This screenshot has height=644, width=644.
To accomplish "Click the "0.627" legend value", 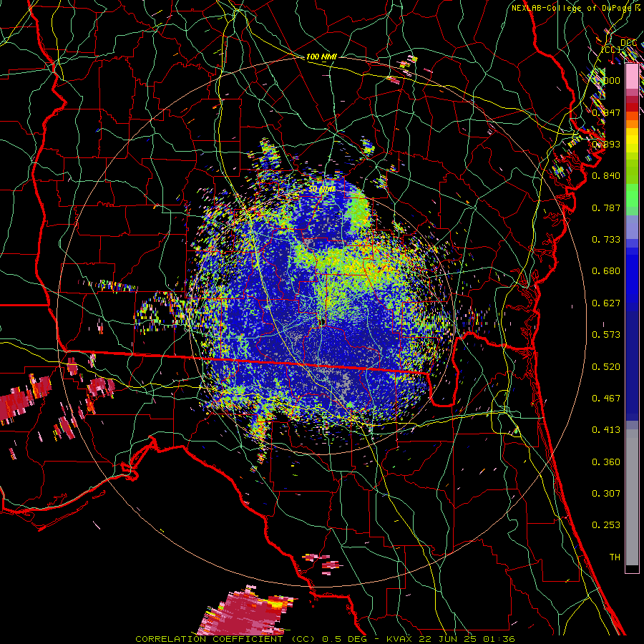I will [606, 303].
